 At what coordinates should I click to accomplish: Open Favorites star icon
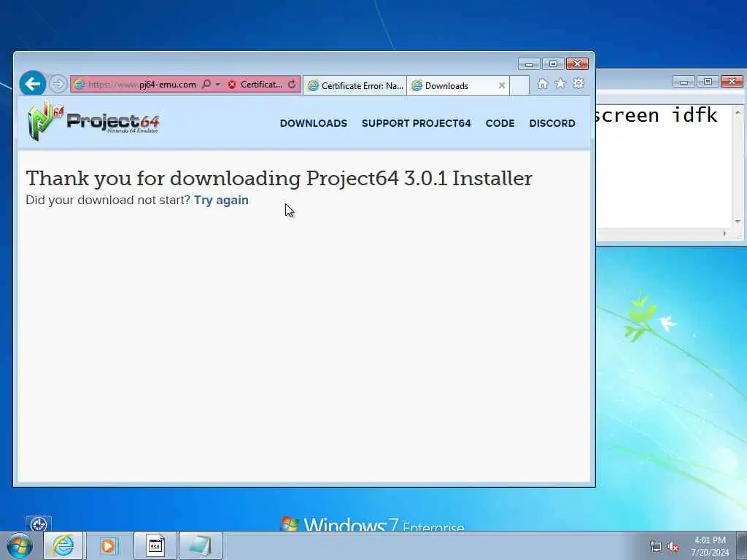tap(560, 84)
